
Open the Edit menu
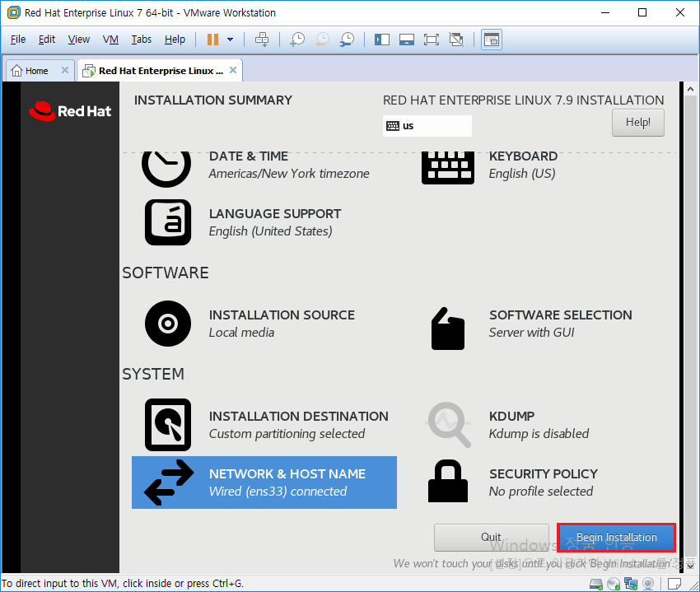pyautogui.click(x=47, y=40)
